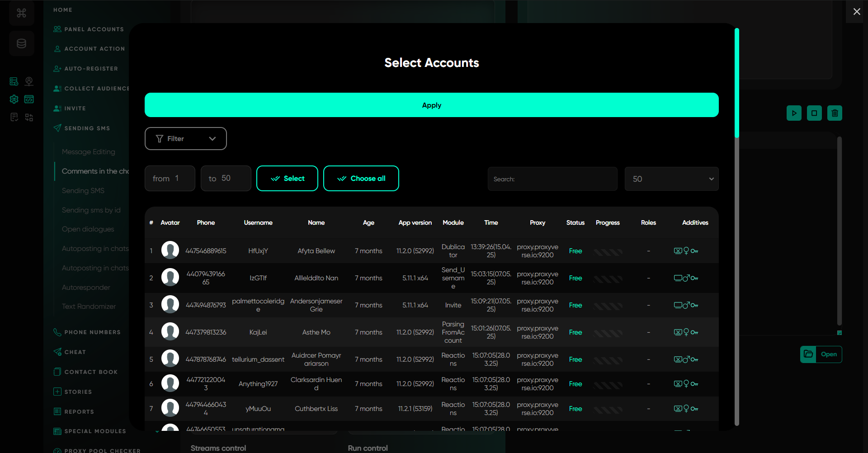The width and height of the screenshot is (868, 453).
Task: Open the rows-per-page dropdown showing 50
Action: pyautogui.click(x=671, y=179)
